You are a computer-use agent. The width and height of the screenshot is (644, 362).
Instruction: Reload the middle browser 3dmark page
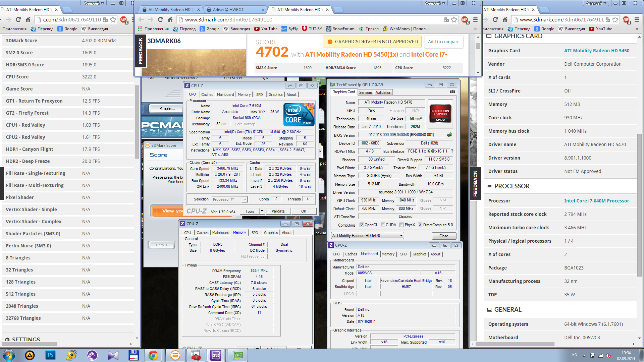pyautogui.click(x=160, y=20)
